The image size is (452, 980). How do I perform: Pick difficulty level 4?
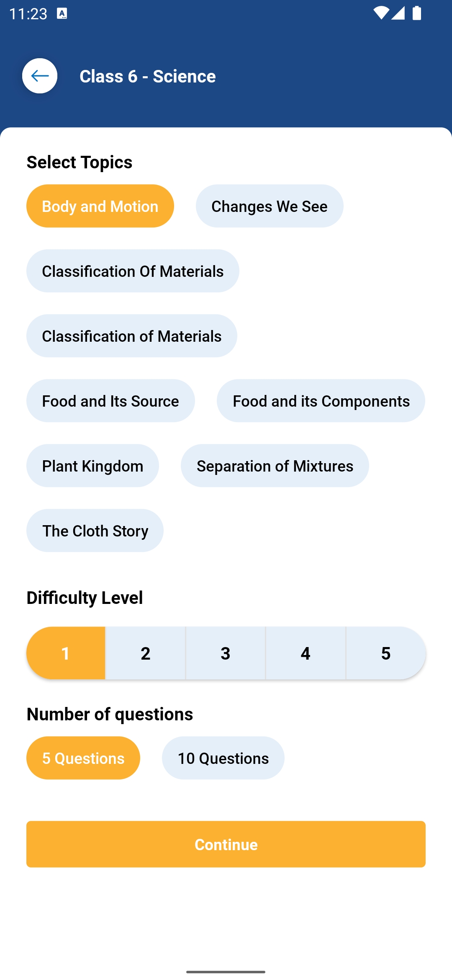[x=306, y=653]
